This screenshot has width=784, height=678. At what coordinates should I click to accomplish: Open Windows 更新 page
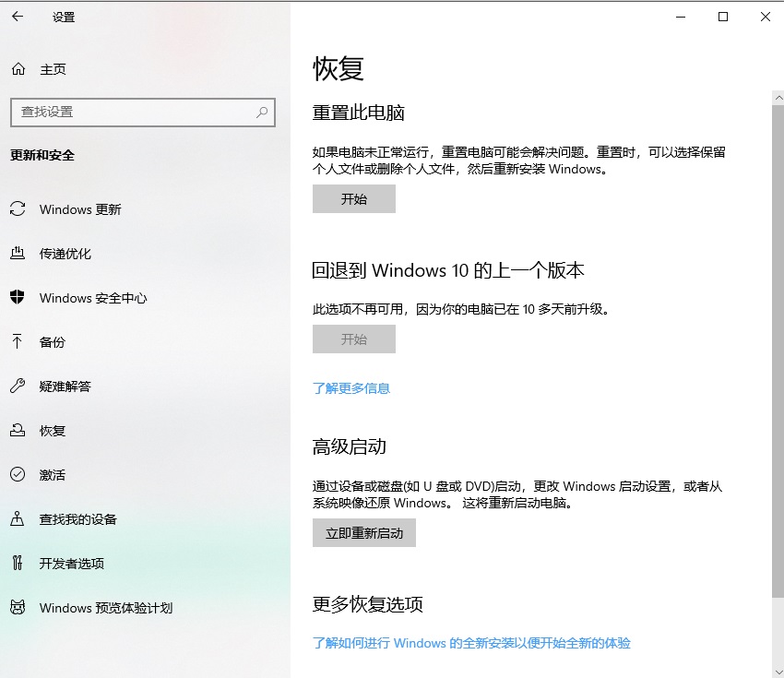click(80, 209)
